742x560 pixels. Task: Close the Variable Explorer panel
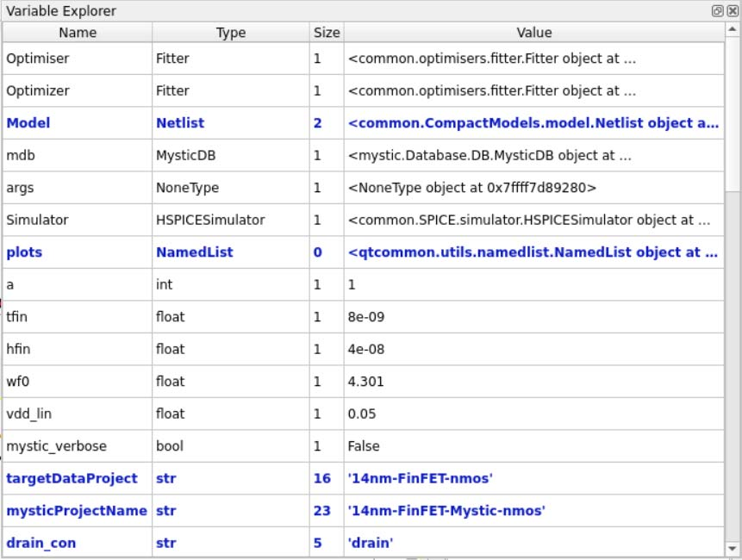(732, 11)
